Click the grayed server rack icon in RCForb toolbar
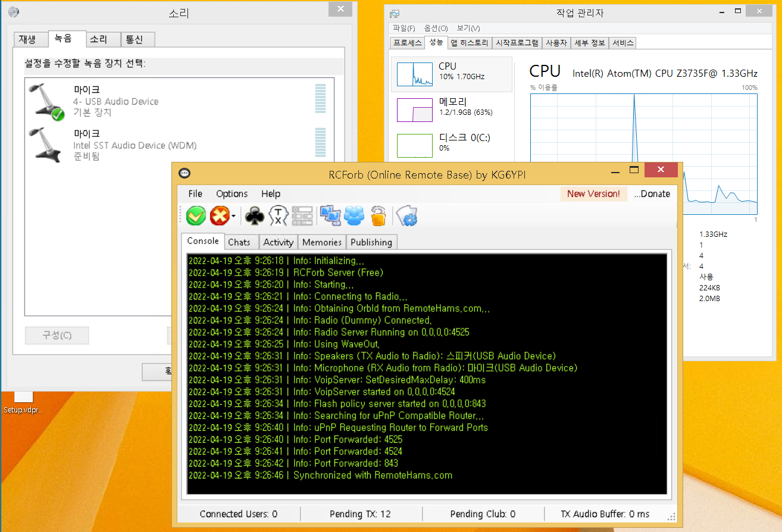 302,215
